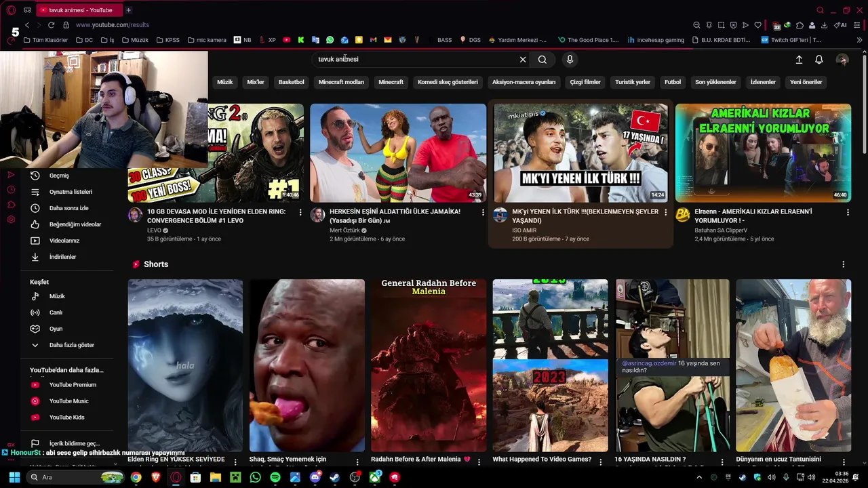The width and height of the screenshot is (868, 488).
Task: Open a new browser tab
Action: click(x=128, y=10)
